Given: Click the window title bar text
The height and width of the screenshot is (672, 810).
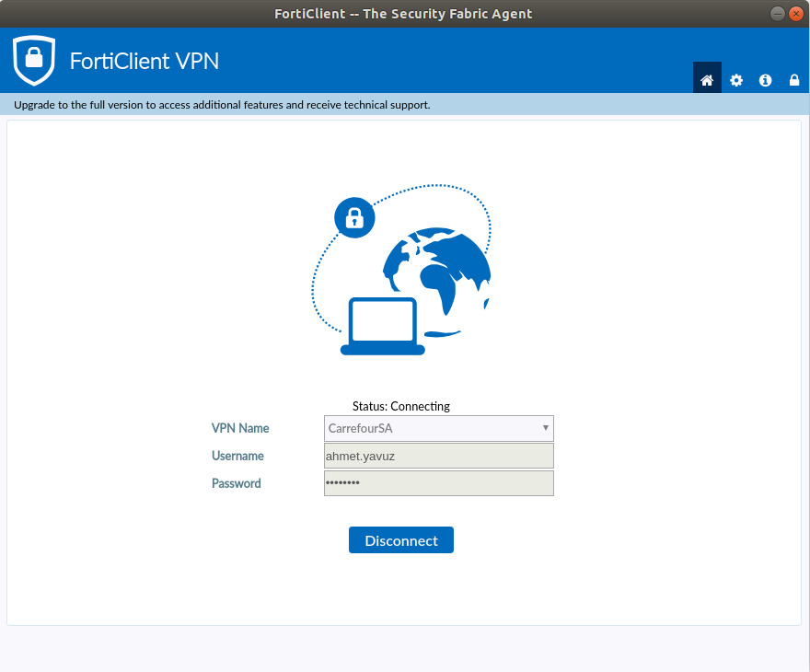Looking at the screenshot, I should (x=403, y=14).
